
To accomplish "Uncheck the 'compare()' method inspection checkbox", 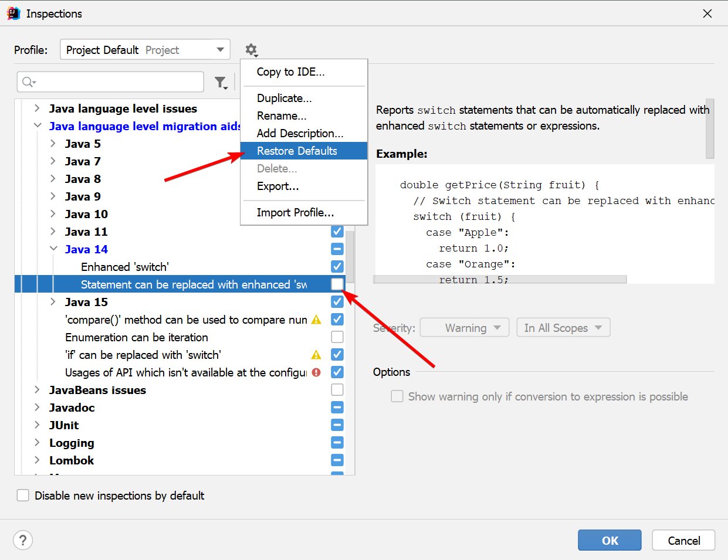I will click(337, 320).
